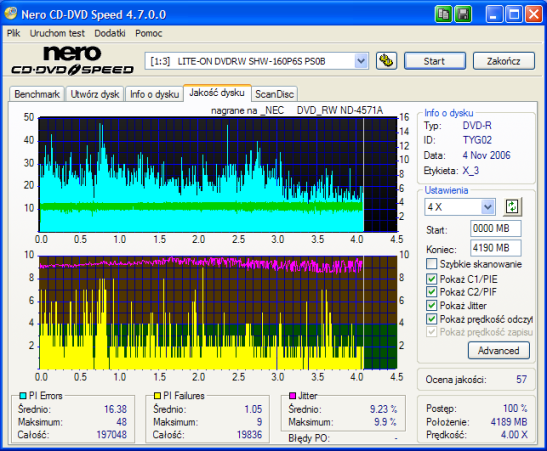Click the refresh settings icon beside speed
This screenshot has height=451, width=547.
512,206
